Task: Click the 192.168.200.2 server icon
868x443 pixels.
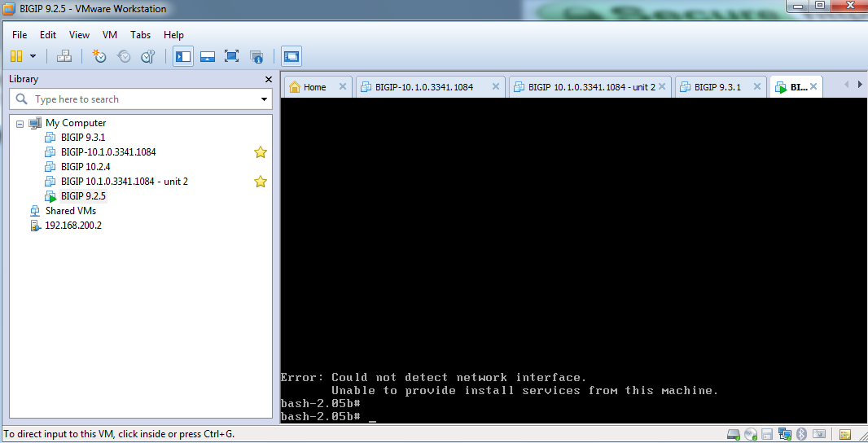Action: [36, 226]
